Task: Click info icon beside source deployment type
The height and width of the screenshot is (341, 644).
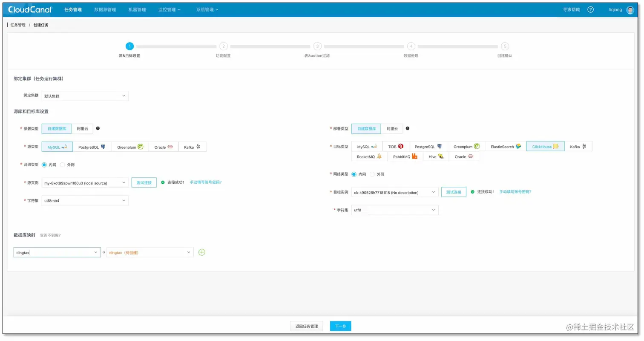Action: click(98, 128)
